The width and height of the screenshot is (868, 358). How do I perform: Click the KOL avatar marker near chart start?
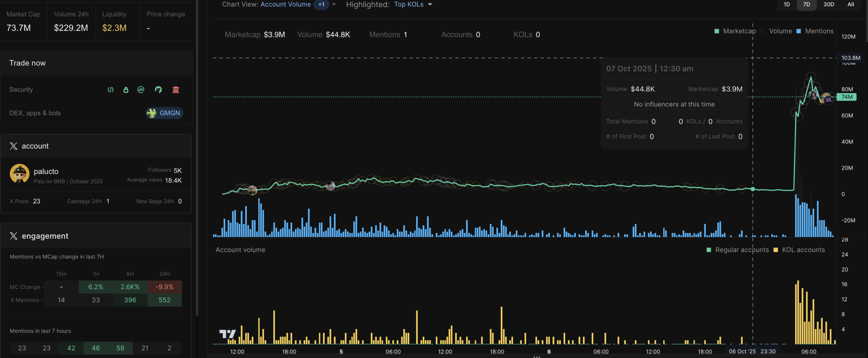click(x=252, y=190)
